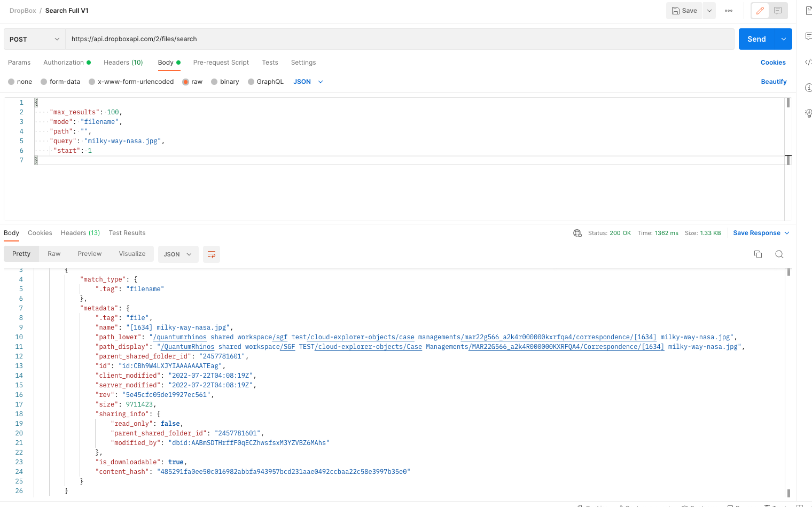Switch to comment mode icon

[778, 11]
